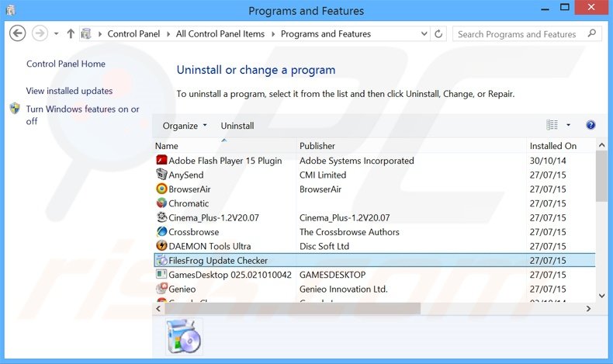Select GamesDesktop 025.021010042 entry name
The height and width of the screenshot is (364, 613).
[230, 275]
